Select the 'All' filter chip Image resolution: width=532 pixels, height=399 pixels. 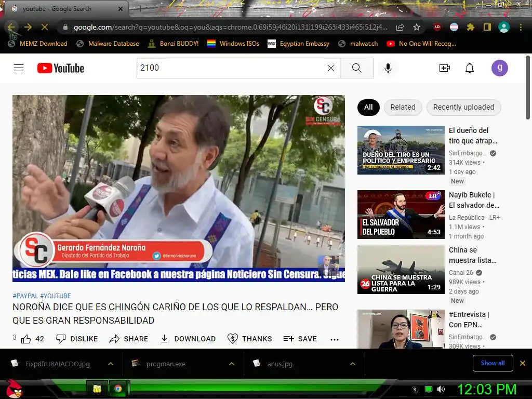point(368,107)
